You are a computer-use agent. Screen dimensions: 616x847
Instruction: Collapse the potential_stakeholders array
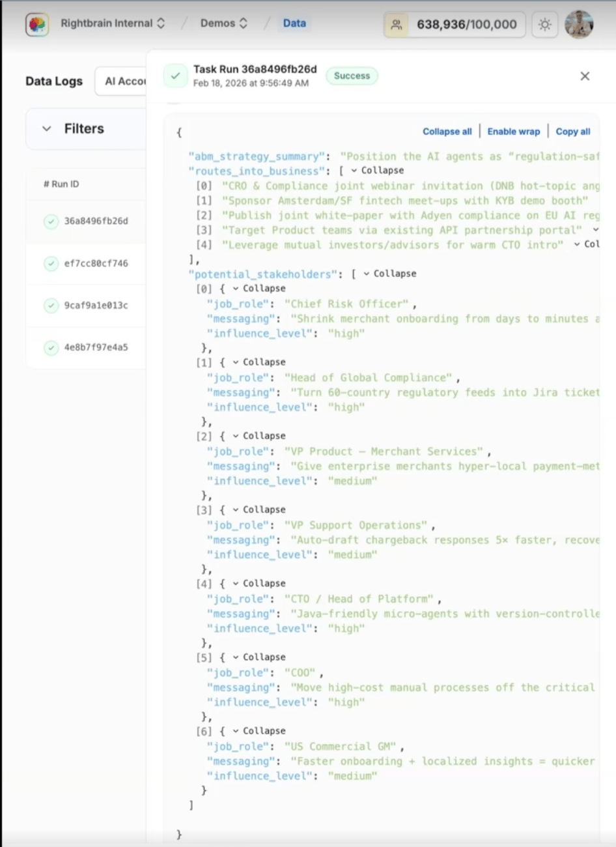389,274
